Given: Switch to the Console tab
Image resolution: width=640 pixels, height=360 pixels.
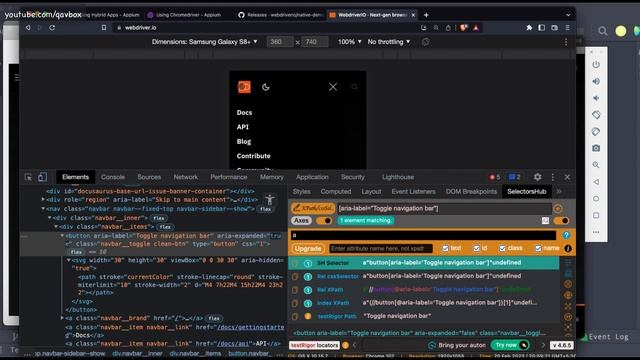Looking at the screenshot, I should point(113,177).
